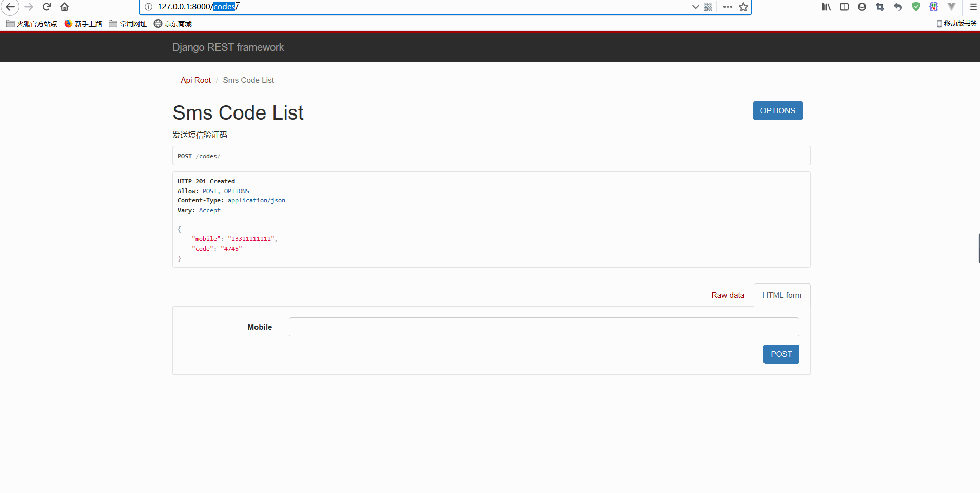The image size is (980, 493).
Task: Open the Firefox account profile icon
Action: point(862,7)
